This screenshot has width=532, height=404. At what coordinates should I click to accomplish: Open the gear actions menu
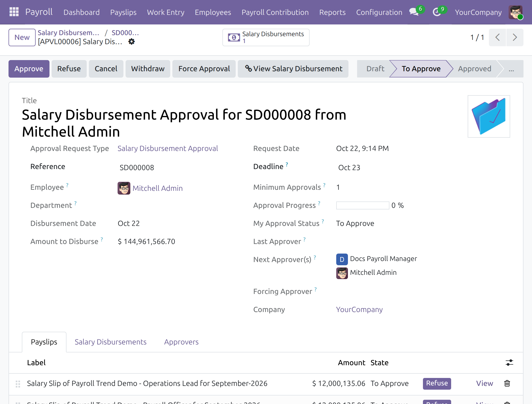pyautogui.click(x=131, y=41)
